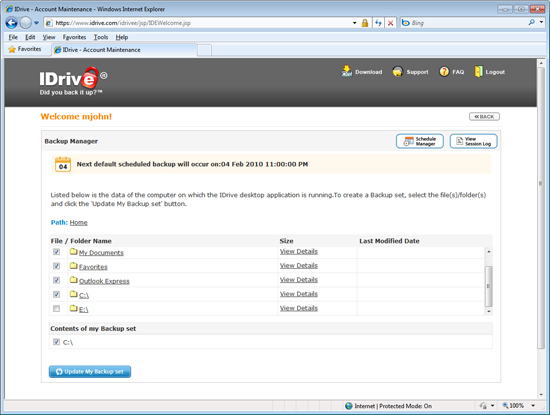
Task: Click the page scrollbar down arrow
Action: [541, 395]
